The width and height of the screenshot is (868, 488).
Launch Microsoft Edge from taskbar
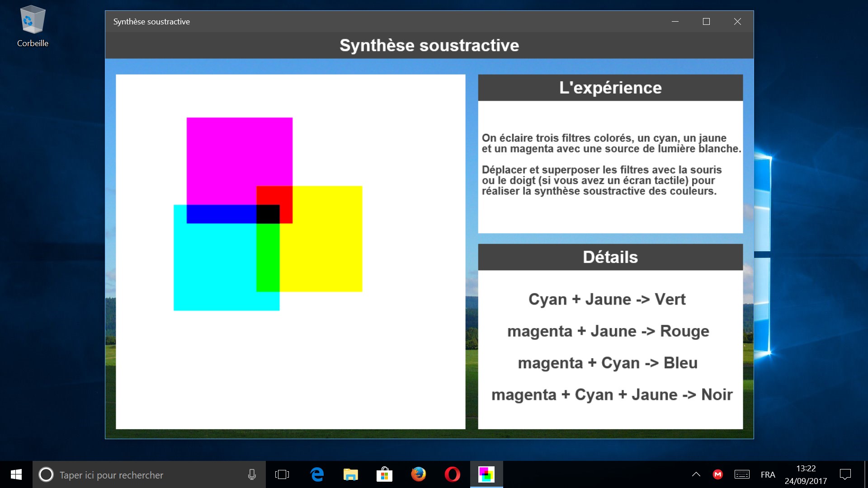tap(317, 474)
